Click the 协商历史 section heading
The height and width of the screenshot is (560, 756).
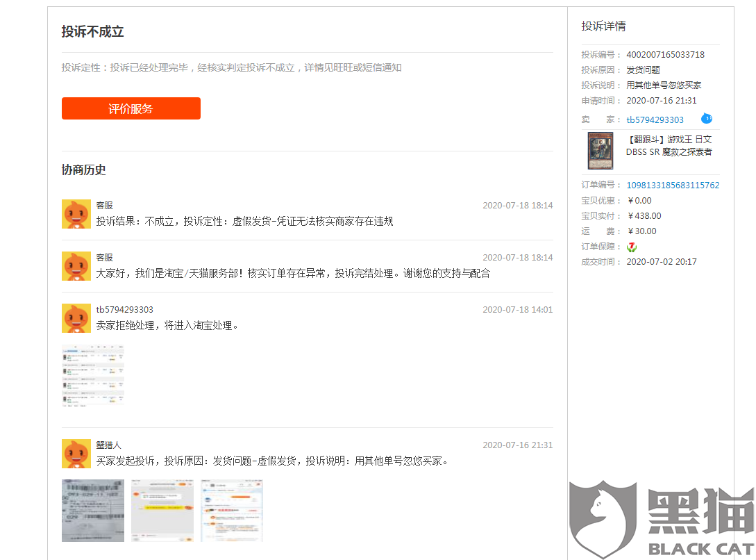click(83, 170)
